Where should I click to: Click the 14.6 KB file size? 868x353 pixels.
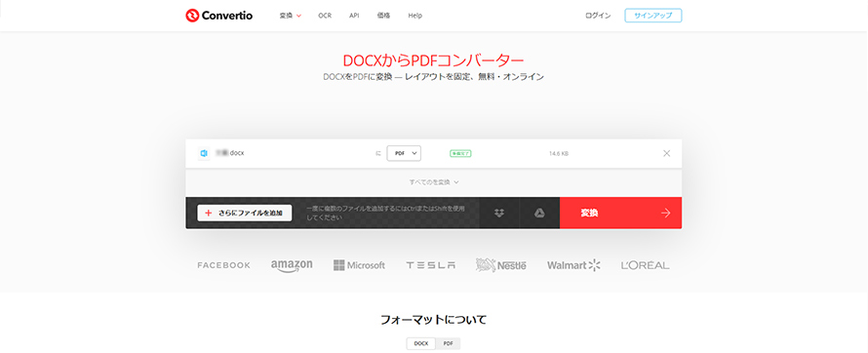pos(559,153)
